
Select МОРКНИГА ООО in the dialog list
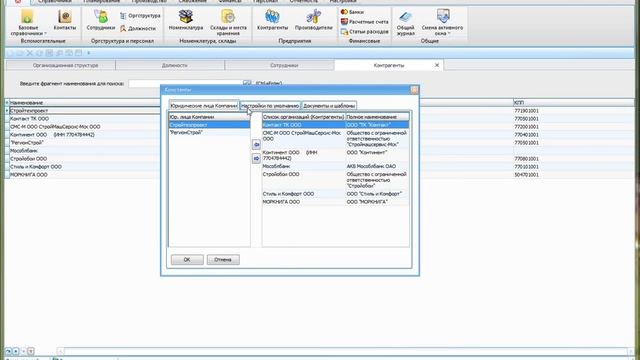click(335, 202)
